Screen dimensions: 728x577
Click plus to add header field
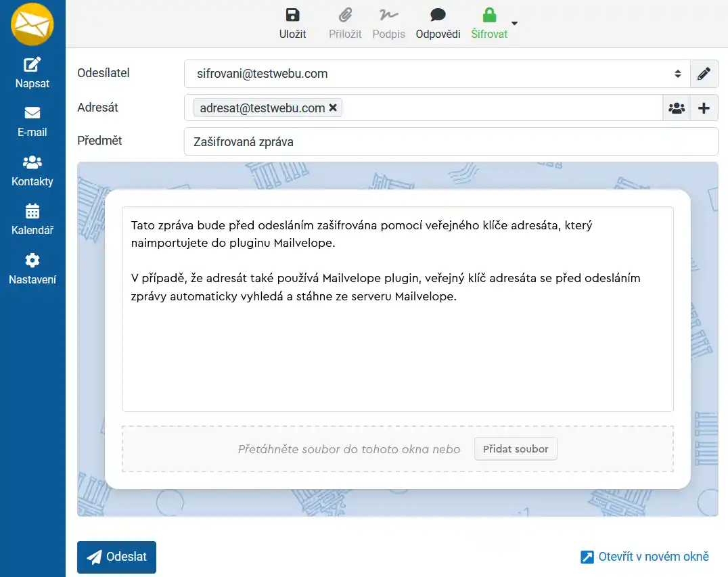point(704,108)
